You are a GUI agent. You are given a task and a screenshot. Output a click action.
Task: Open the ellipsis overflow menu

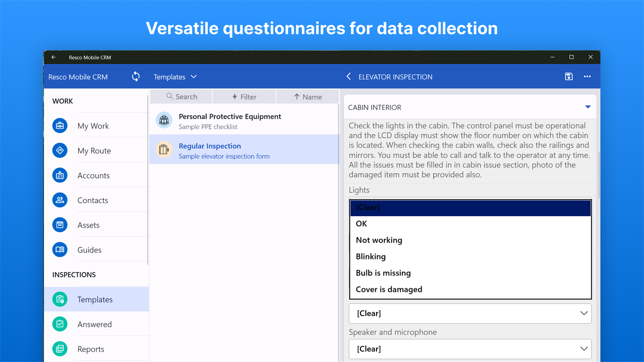pyautogui.click(x=587, y=76)
